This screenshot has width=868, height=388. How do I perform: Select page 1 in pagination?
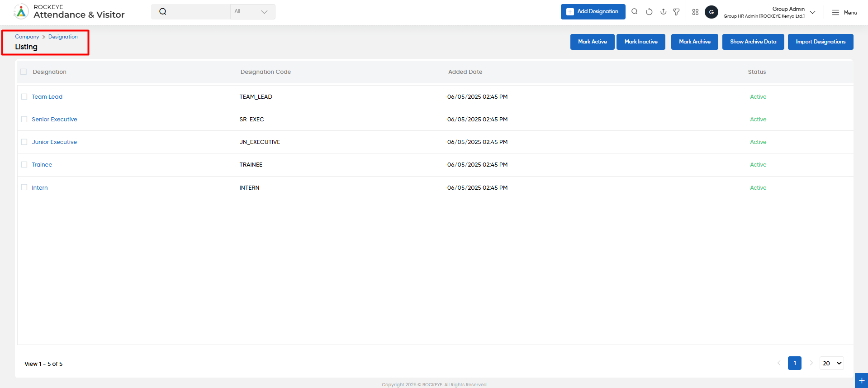(x=795, y=363)
